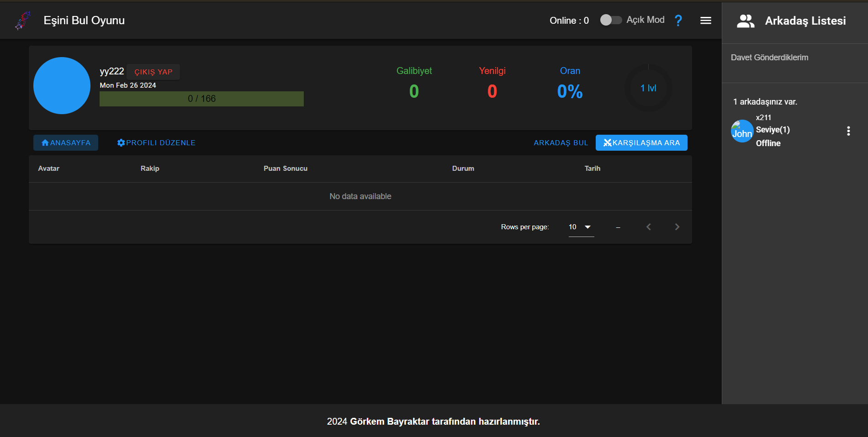Click the 1 lvl circular level indicator
The image size is (868, 437).
pos(648,88)
